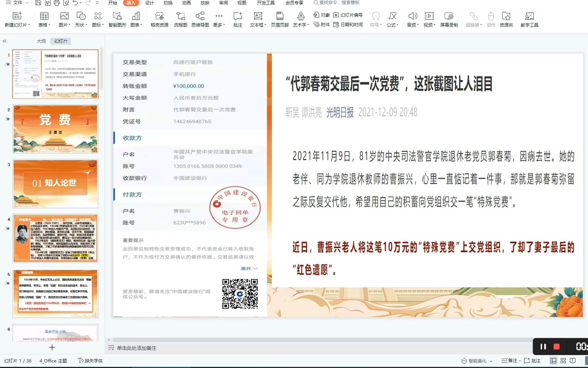Switch to slide sorter grid view
This screenshot has height=368, width=588.
tap(563, 361)
